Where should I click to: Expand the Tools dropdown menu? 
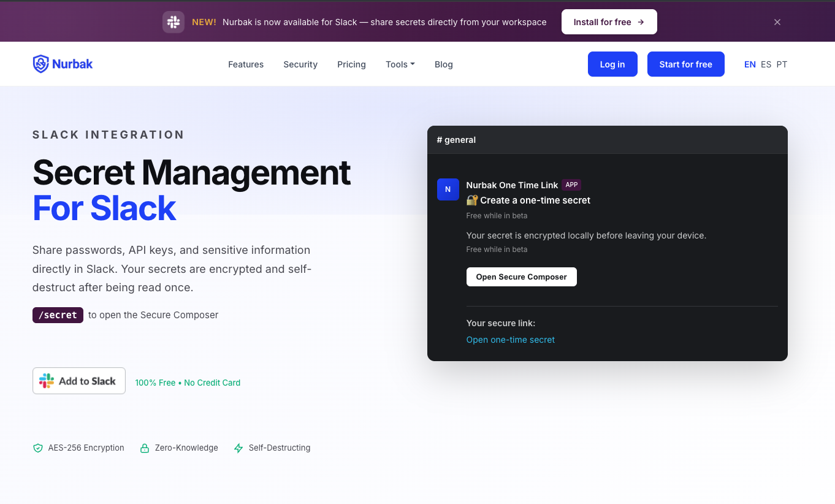coord(400,64)
